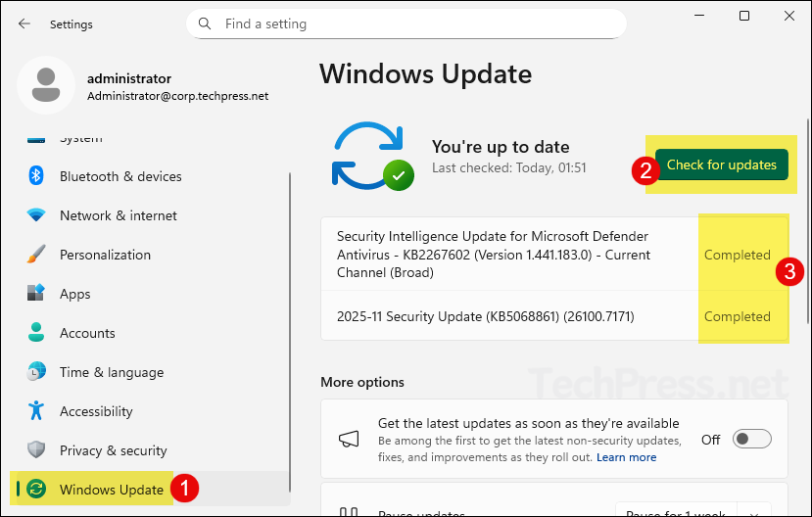Click the Find a setting search box
The height and width of the screenshot is (517, 812).
coord(406,23)
